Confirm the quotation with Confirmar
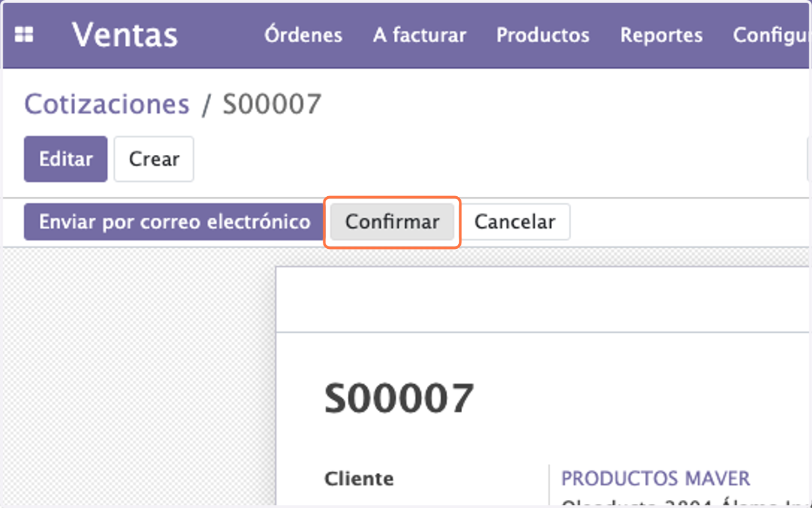Screen dimensions: 812x508 [x=392, y=222]
